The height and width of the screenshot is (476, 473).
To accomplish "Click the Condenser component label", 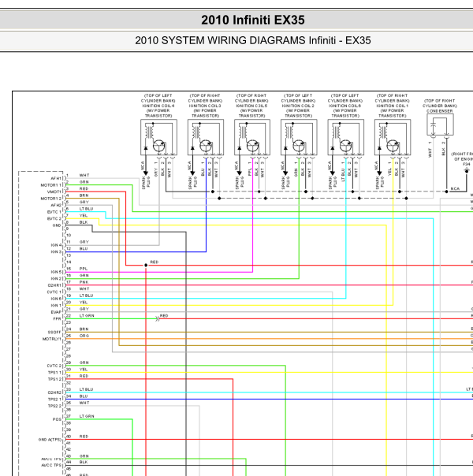I will point(440,106).
